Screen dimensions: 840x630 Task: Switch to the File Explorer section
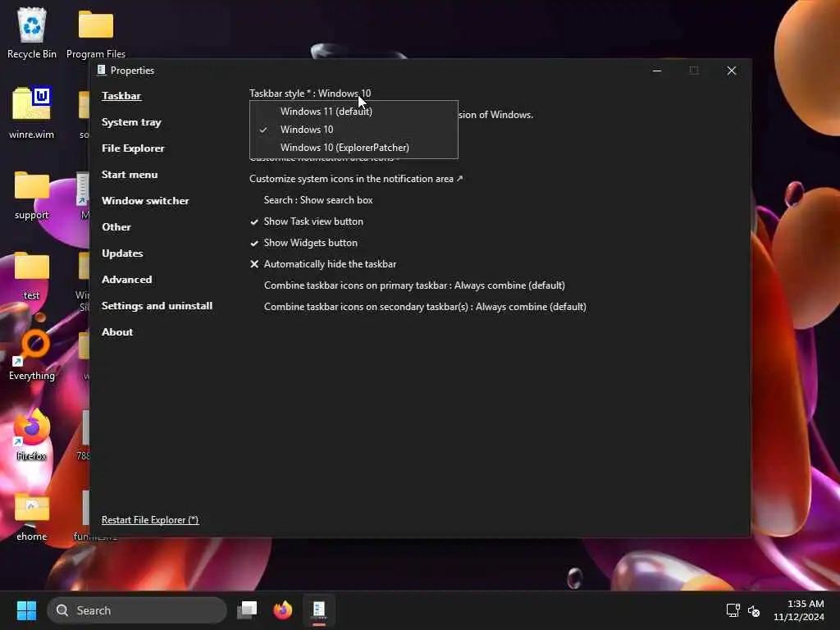[133, 148]
